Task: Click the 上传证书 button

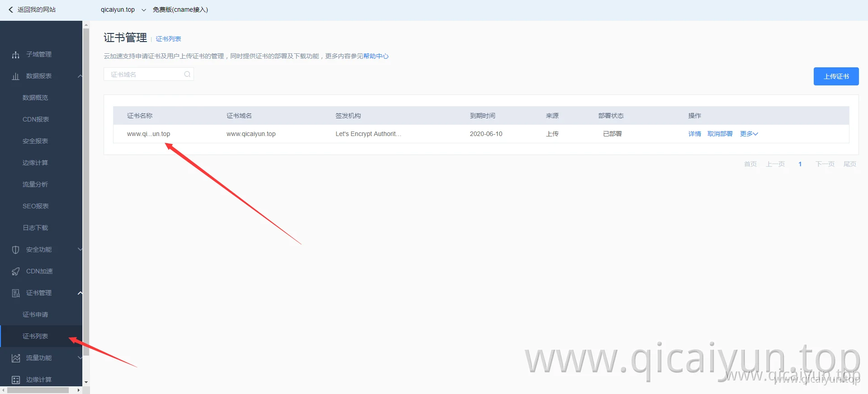Action: (x=836, y=76)
